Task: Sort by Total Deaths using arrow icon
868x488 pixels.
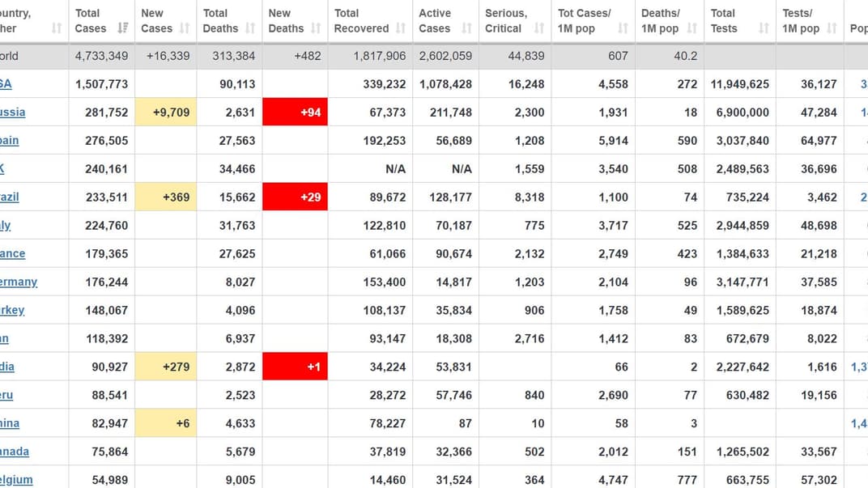Action: [250, 28]
